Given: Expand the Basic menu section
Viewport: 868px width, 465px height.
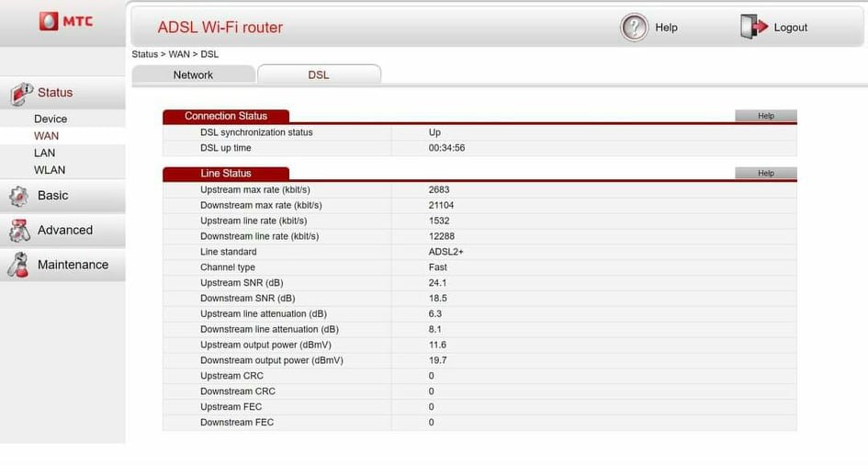Looking at the screenshot, I should 53,196.
